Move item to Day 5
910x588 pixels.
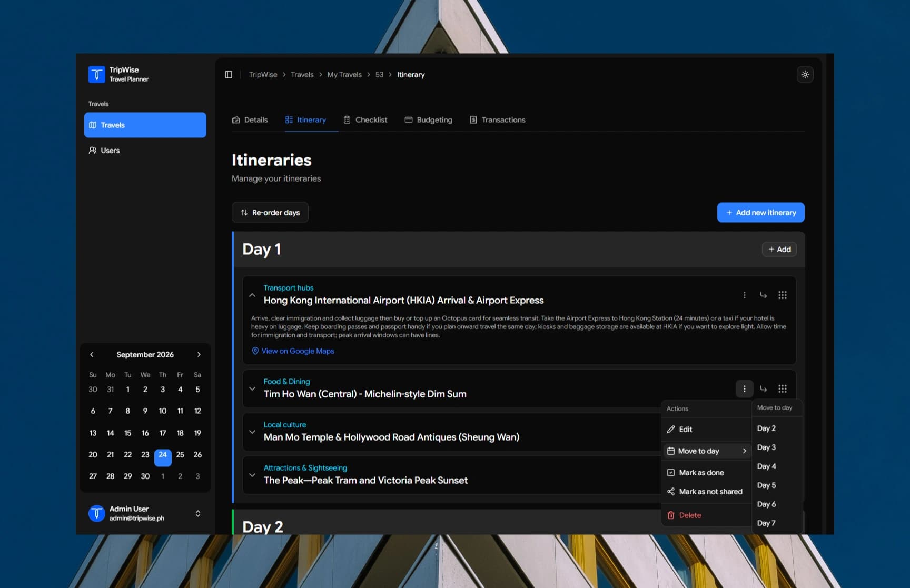click(777, 485)
